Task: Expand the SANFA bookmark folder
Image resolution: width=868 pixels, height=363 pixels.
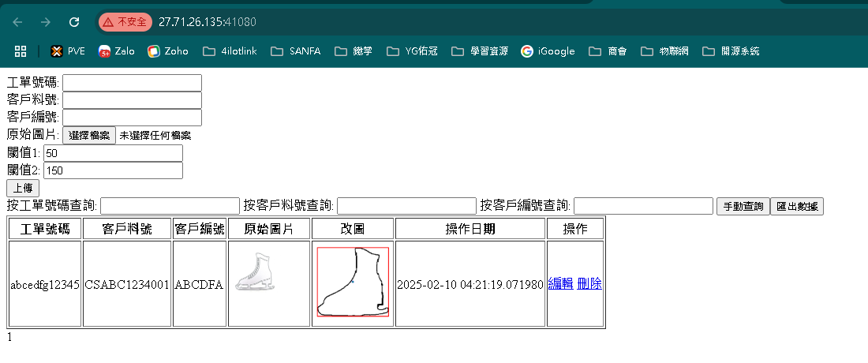Action: [296, 51]
